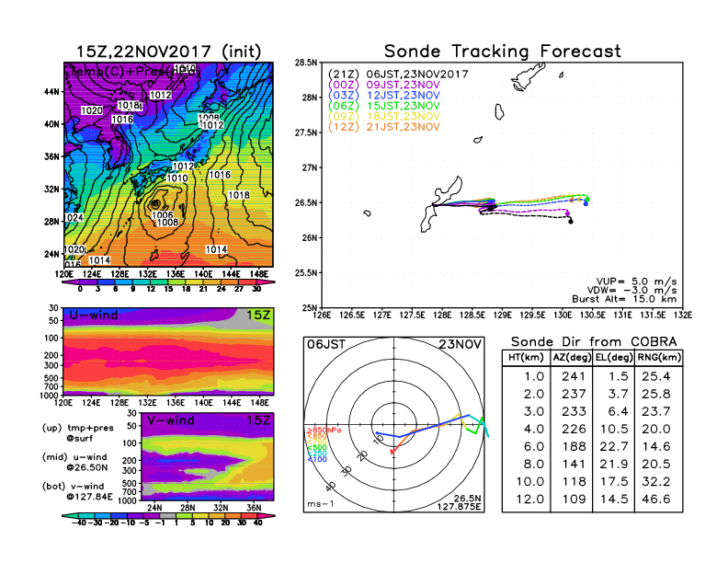
Task: Click the 'Sonde Dir from COBRA' table title
Action: pyautogui.click(x=594, y=342)
